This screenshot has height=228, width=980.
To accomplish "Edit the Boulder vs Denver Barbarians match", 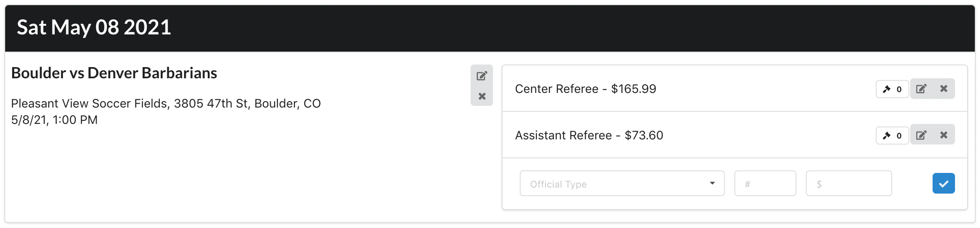I will (x=482, y=76).
